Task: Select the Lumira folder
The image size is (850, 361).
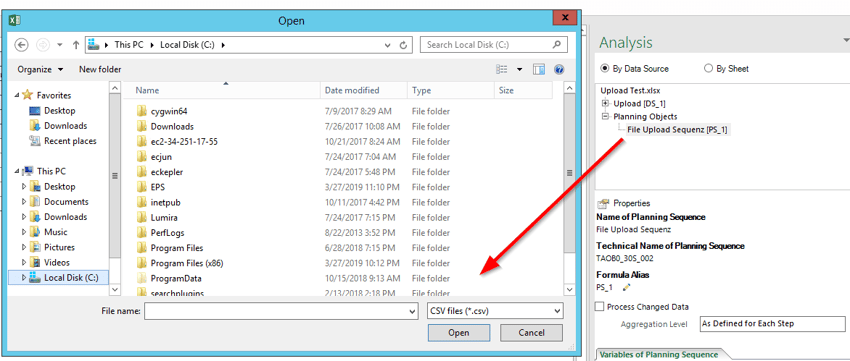Action: 164,217
